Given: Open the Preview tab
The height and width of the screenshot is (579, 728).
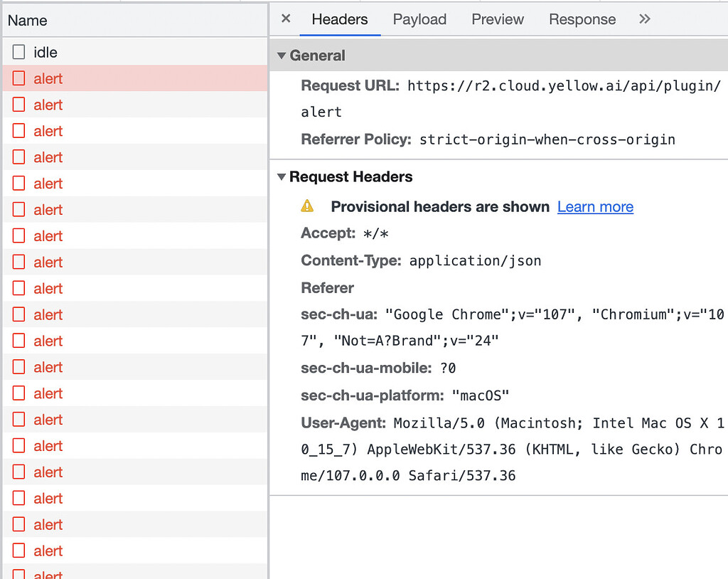Looking at the screenshot, I should [497, 19].
